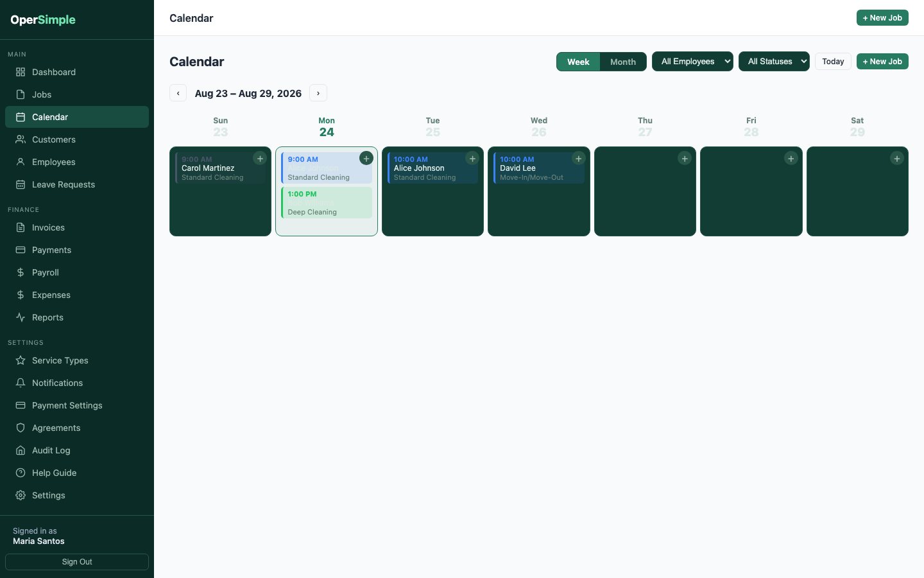Screen dimensions: 924x578
Task: Open Alice Johnson 10:00 AM Tuesday job
Action: coord(432,168)
